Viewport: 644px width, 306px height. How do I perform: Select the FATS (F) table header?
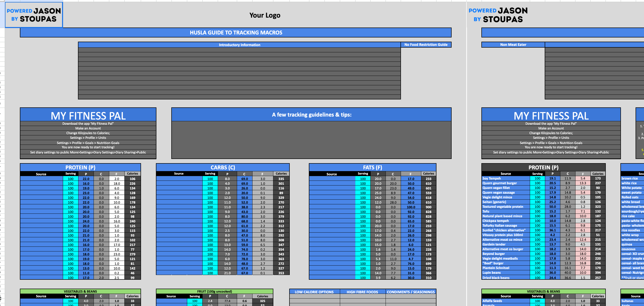[372, 167]
